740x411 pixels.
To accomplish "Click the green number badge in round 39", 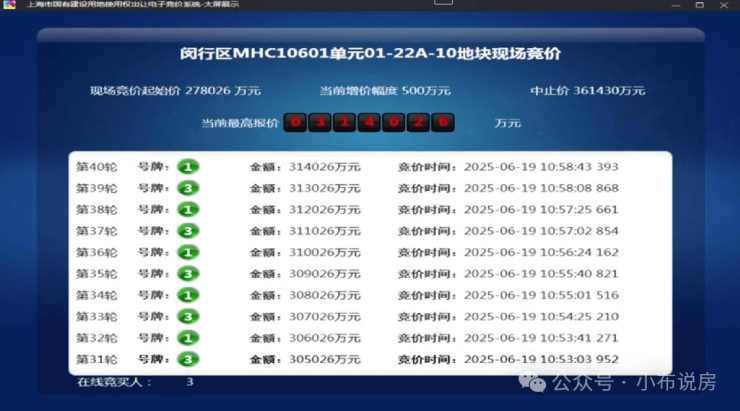I will (x=188, y=188).
